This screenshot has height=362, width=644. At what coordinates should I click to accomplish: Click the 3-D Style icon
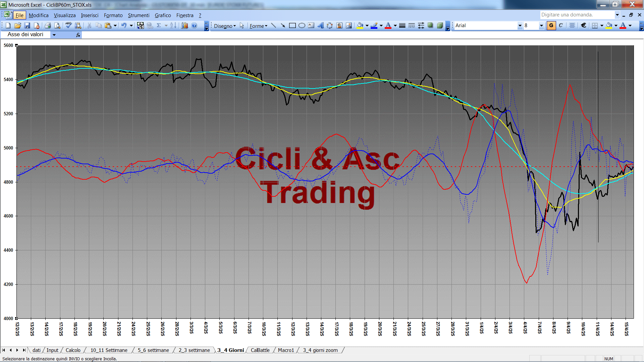pyautogui.click(x=440, y=25)
